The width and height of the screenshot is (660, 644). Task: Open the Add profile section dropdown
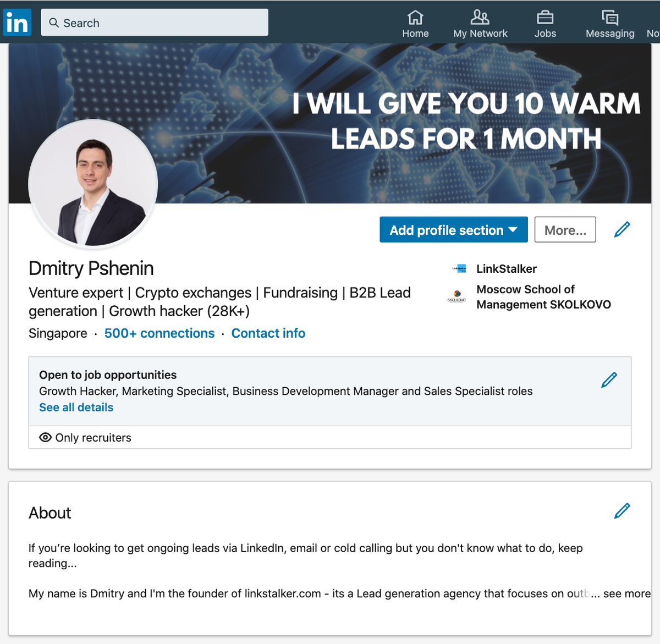point(454,230)
